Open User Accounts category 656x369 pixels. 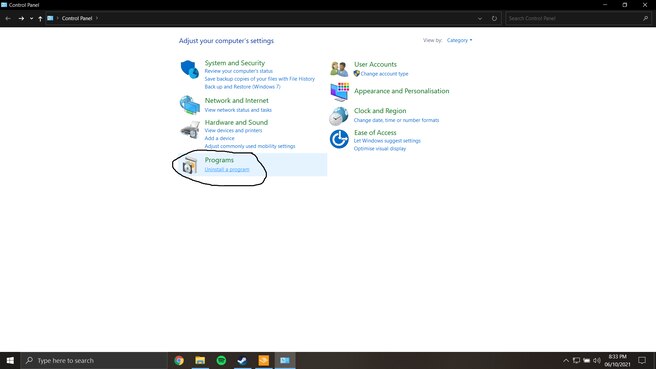tap(375, 64)
